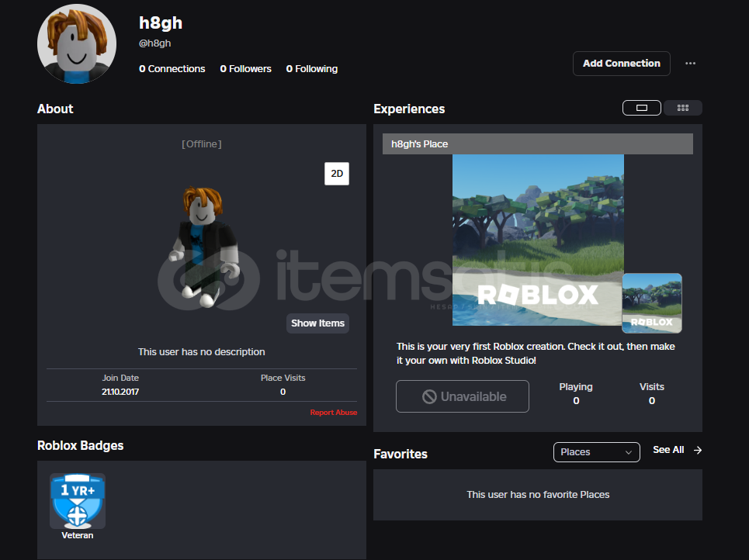Toggle avatar view with 2D button
Image resolution: width=749 pixels, height=560 pixels.
tap(337, 174)
